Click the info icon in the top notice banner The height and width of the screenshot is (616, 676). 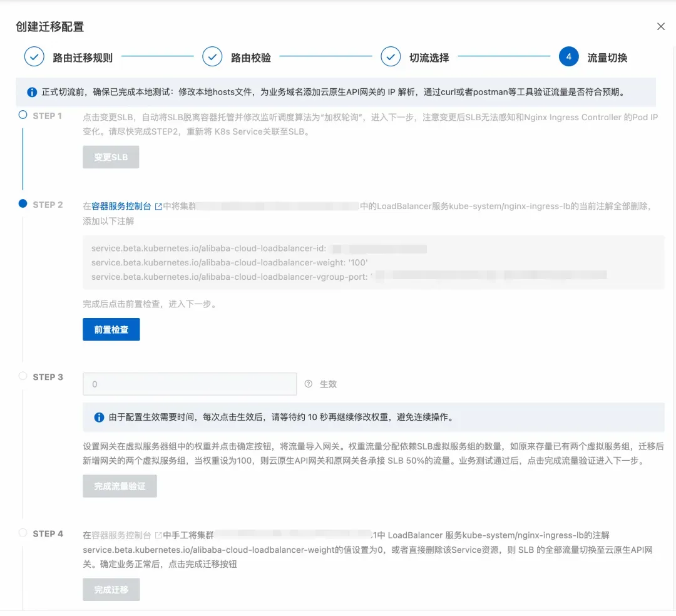click(x=32, y=92)
